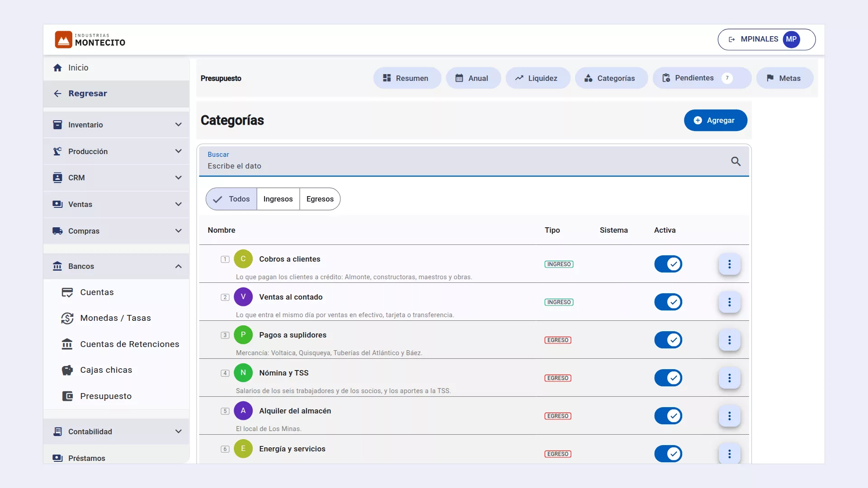Open the Pendientes tab
Viewport: 868px width, 488px height.
[x=702, y=78]
